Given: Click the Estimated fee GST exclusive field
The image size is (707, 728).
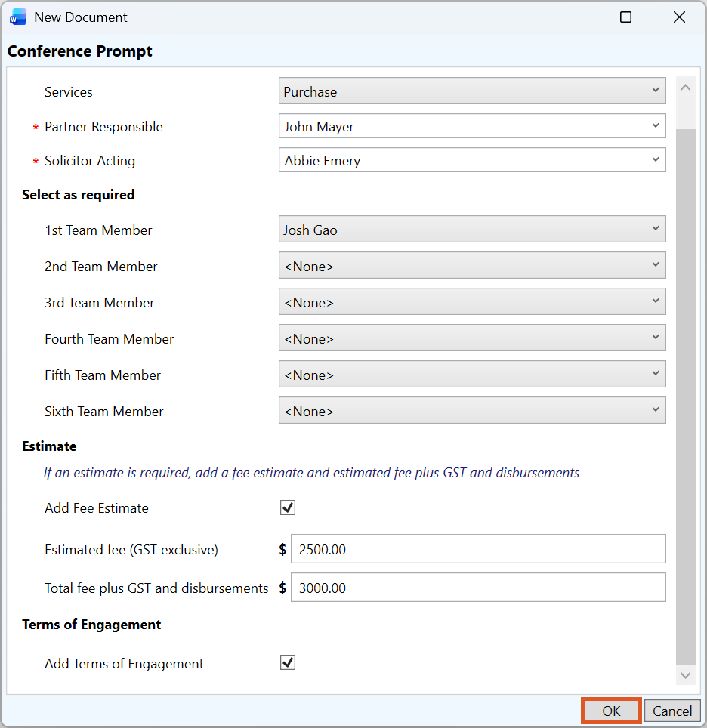Looking at the screenshot, I should 478,549.
